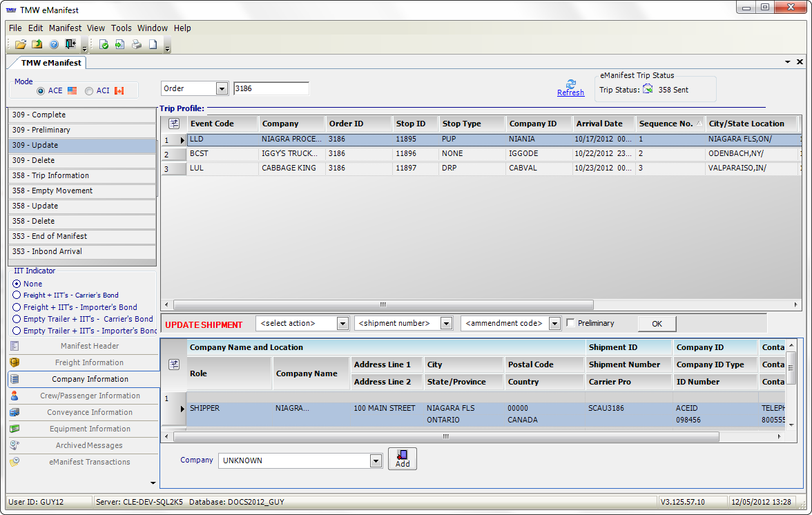Image resolution: width=812 pixels, height=515 pixels.
Task: Expand the Company UNKNOWN combo box
Action: point(376,461)
